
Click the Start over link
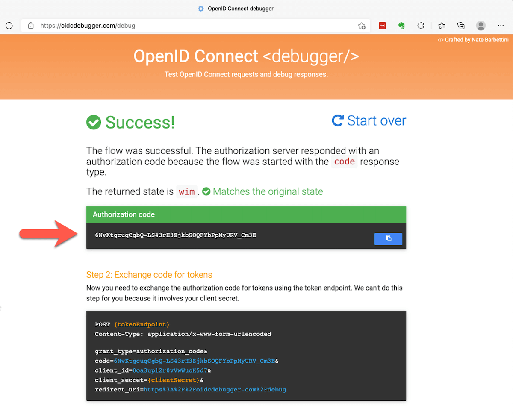[369, 120]
